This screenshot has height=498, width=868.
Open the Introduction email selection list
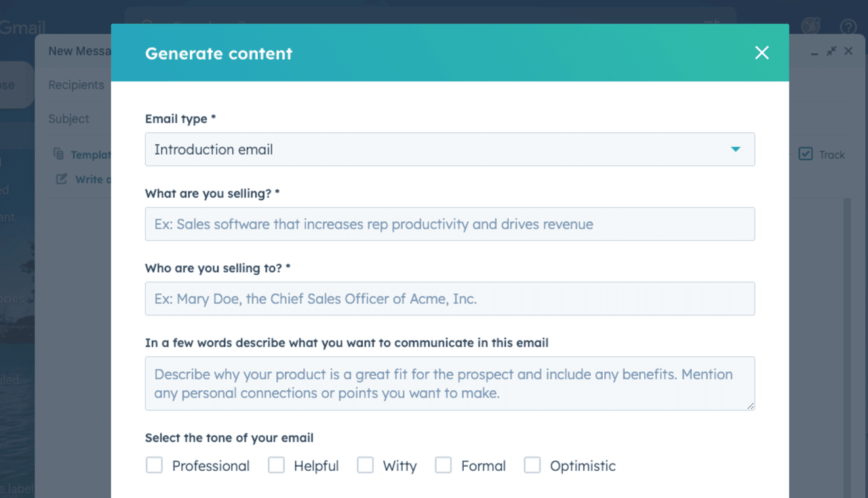[450, 149]
